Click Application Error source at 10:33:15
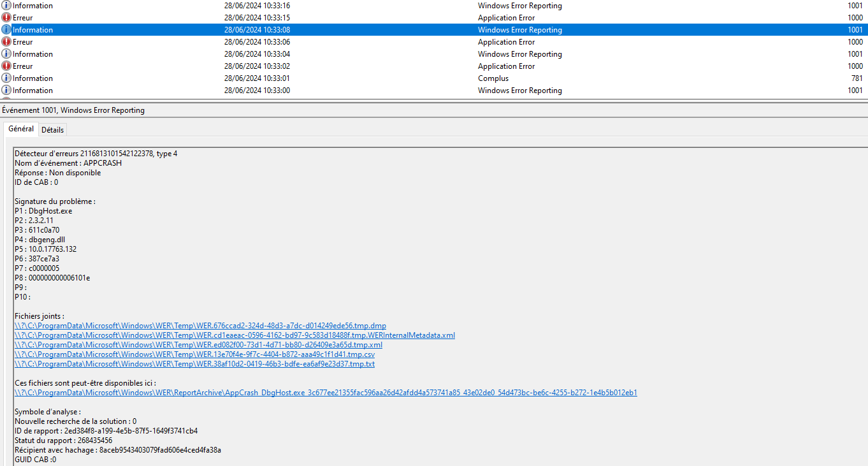This screenshot has width=868, height=466. pos(507,18)
